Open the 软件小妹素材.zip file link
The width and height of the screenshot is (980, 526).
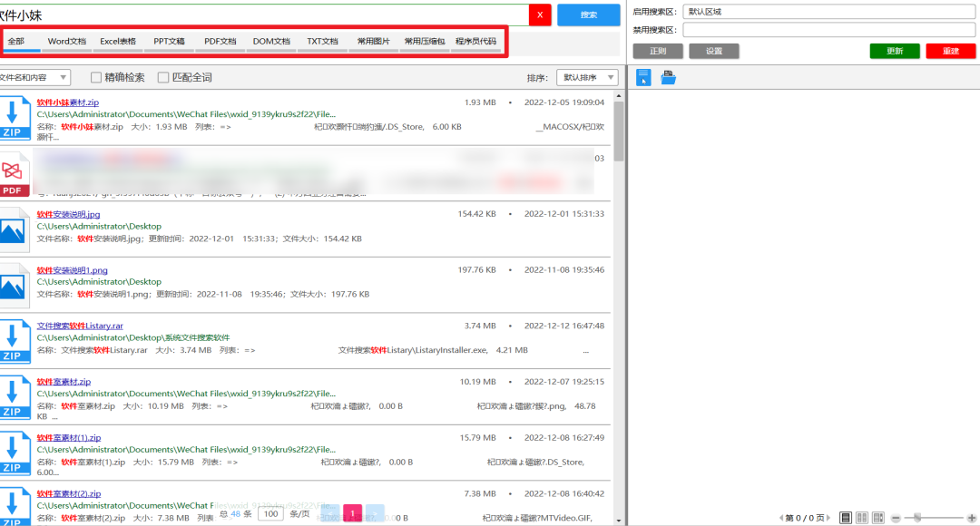68,102
